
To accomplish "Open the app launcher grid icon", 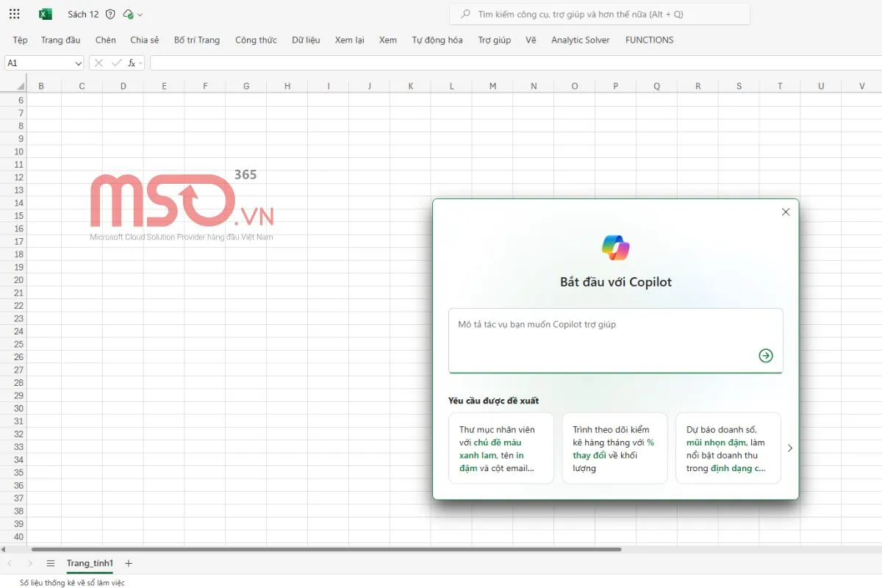I will point(15,14).
